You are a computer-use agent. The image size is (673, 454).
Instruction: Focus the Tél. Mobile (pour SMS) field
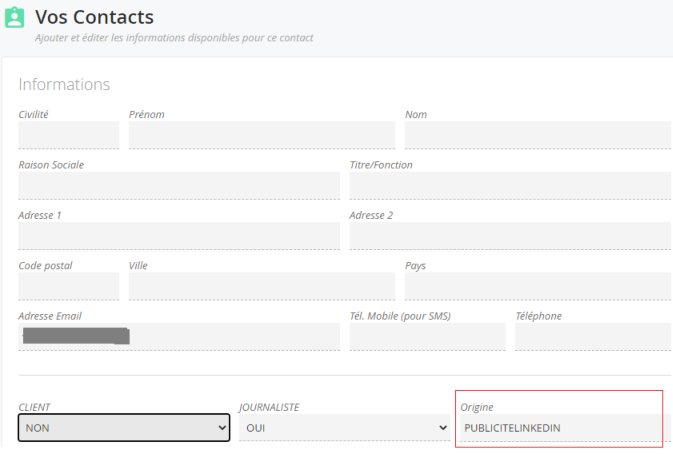[427, 336]
